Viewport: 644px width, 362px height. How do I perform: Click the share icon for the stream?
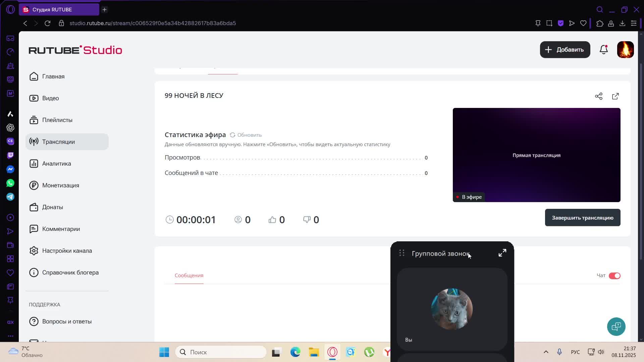click(x=599, y=96)
